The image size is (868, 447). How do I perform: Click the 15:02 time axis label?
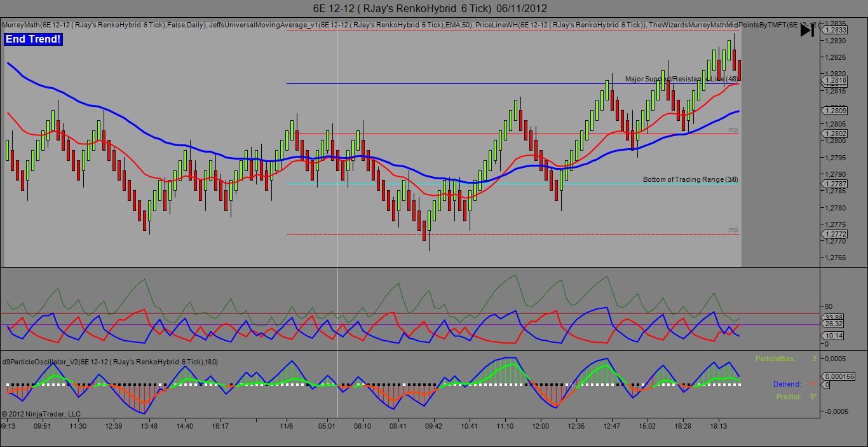click(648, 427)
